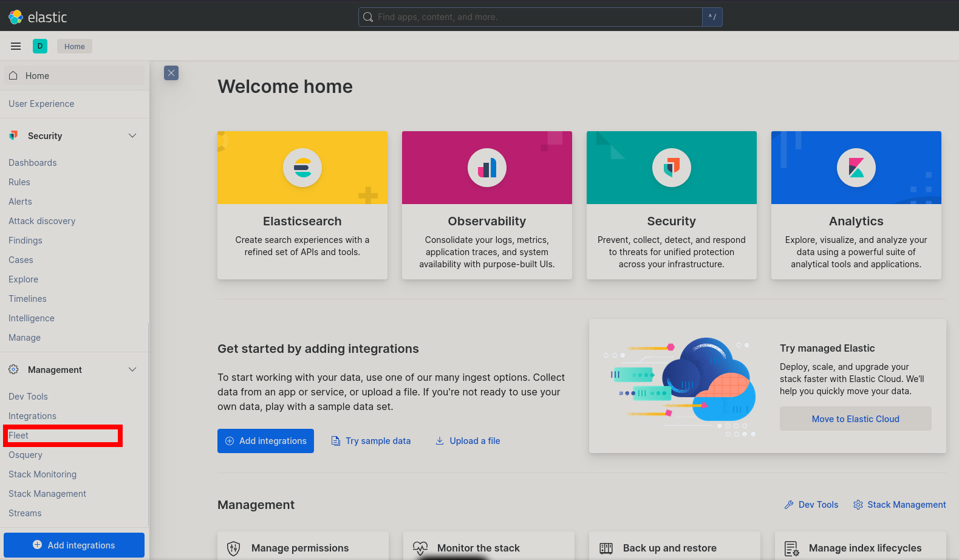The height and width of the screenshot is (560, 959).
Task: Open the Back up and restore card
Action: click(675, 547)
